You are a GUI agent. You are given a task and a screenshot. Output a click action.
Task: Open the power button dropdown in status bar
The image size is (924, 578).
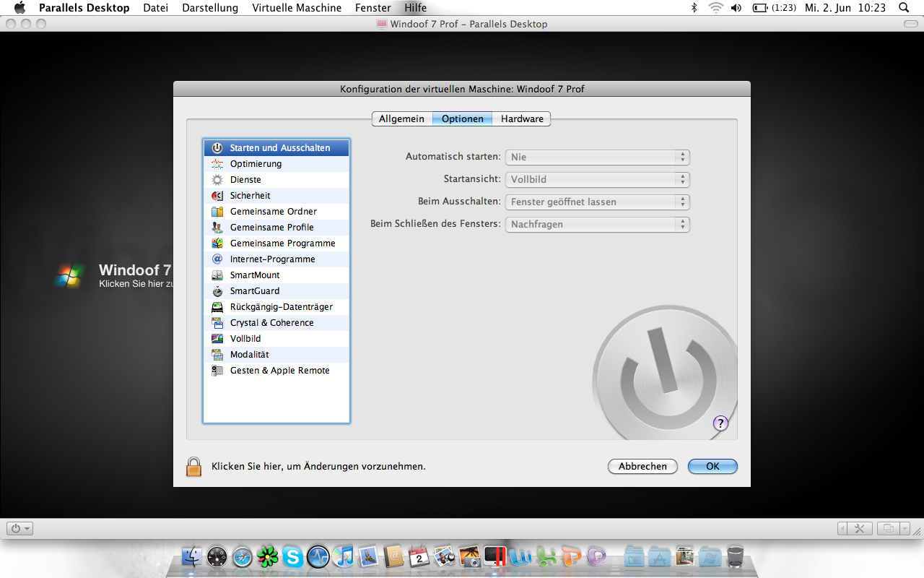20,528
